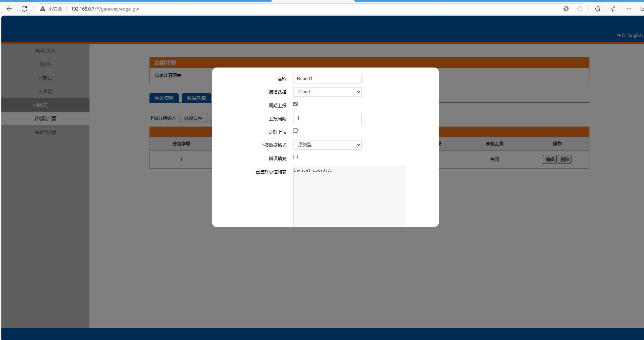Switch to the 数据采集 tab

click(x=197, y=98)
